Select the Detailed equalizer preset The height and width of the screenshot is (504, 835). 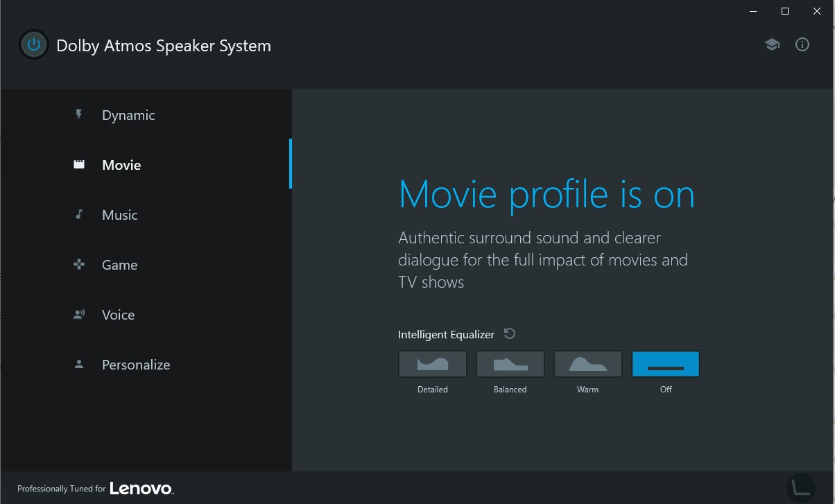pyautogui.click(x=433, y=364)
